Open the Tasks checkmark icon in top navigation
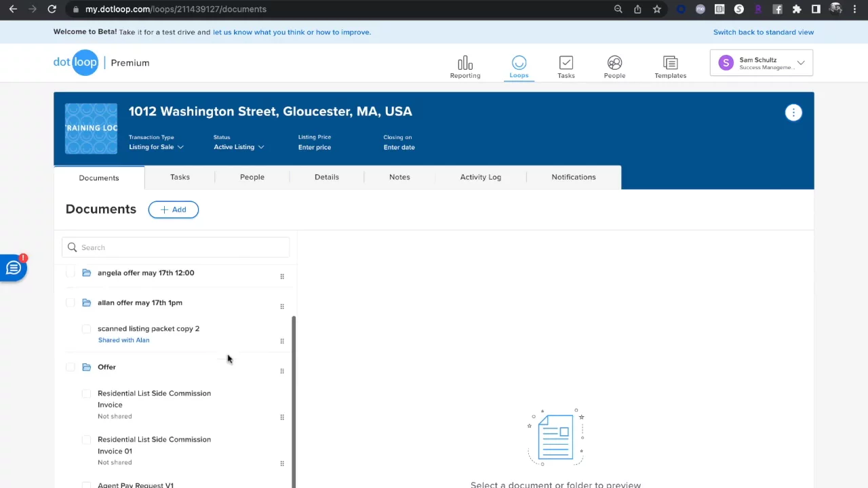This screenshot has height=488, width=868. pos(566,64)
